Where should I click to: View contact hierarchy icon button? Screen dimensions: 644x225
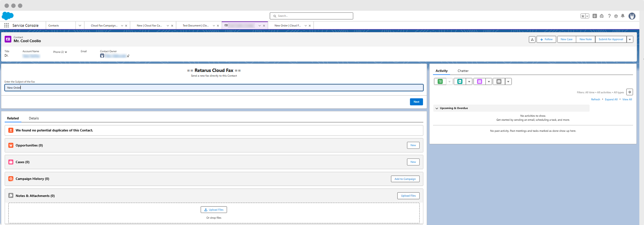coord(532,40)
